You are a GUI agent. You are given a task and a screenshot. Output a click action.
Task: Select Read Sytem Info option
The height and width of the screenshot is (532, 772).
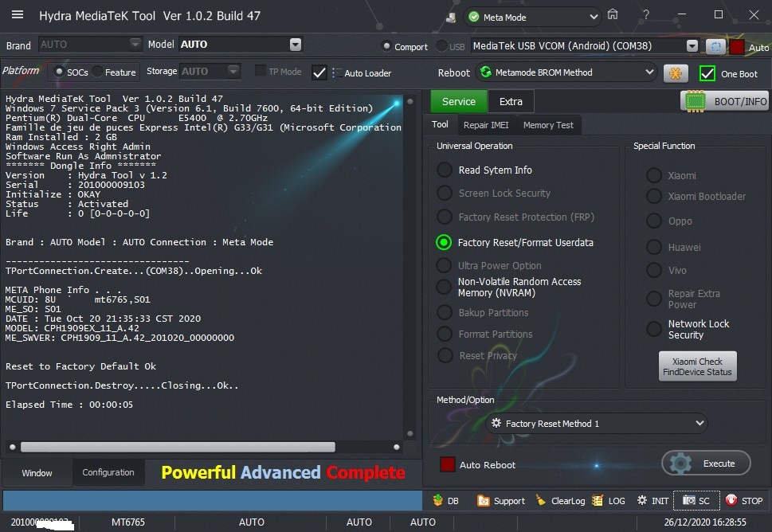444,170
